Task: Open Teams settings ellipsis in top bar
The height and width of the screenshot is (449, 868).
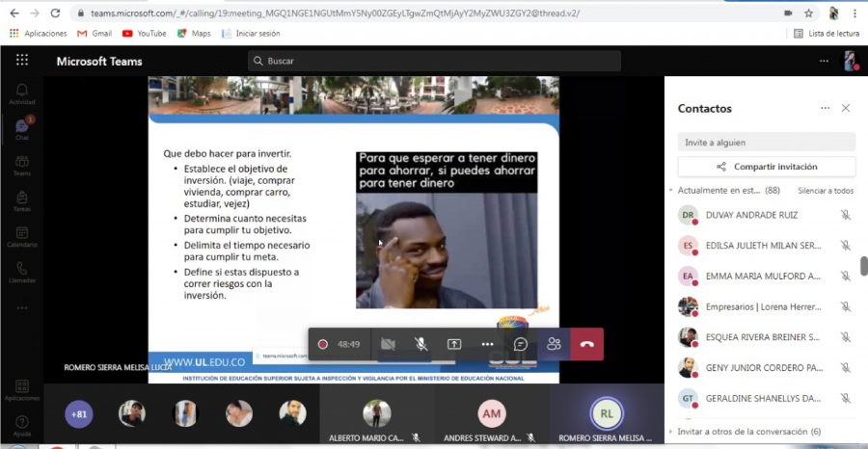Action: tap(825, 61)
